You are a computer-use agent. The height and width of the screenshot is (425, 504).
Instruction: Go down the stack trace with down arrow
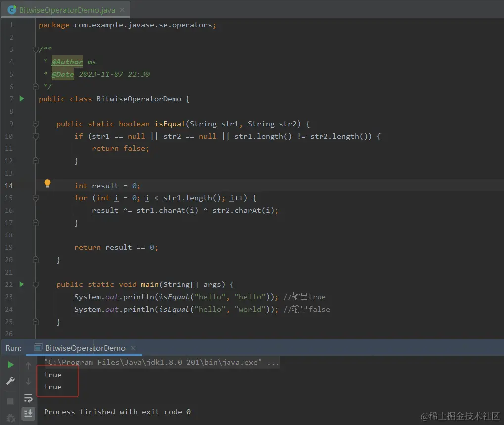(x=28, y=381)
